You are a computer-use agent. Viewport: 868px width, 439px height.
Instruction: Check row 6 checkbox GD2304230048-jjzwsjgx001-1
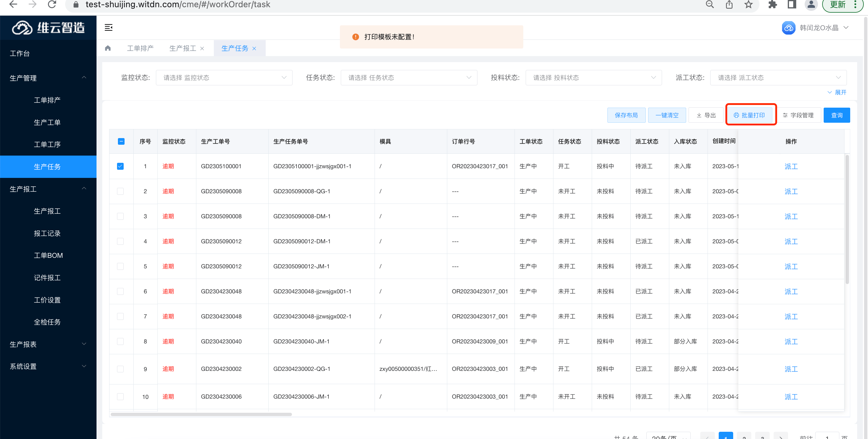click(120, 292)
